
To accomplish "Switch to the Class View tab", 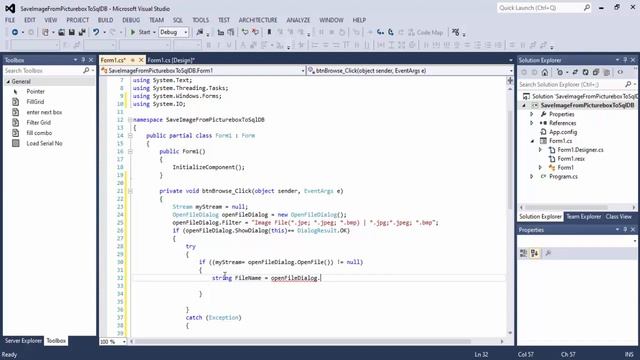I will tap(618, 217).
